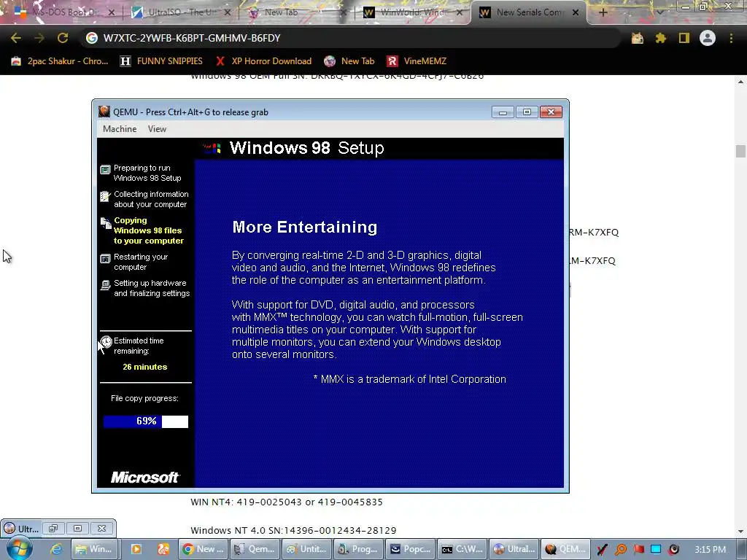Open the UC Browser taskbar icon
Viewport: 747px width, 560px height.
pos(163,549)
